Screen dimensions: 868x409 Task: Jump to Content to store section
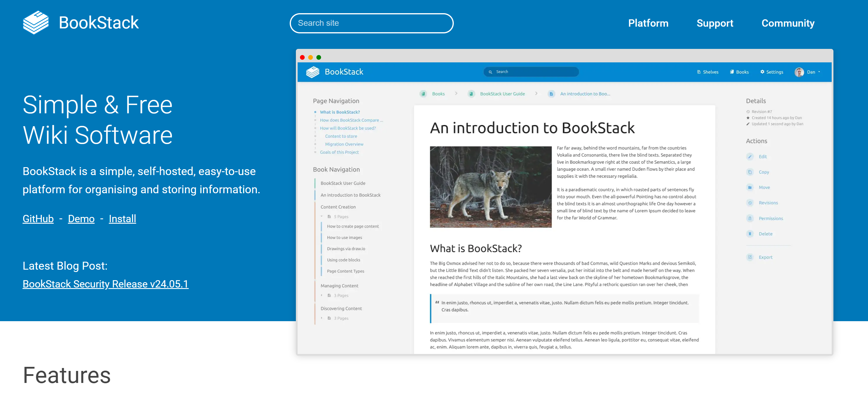pyautogui.click(x=341, y=136)
